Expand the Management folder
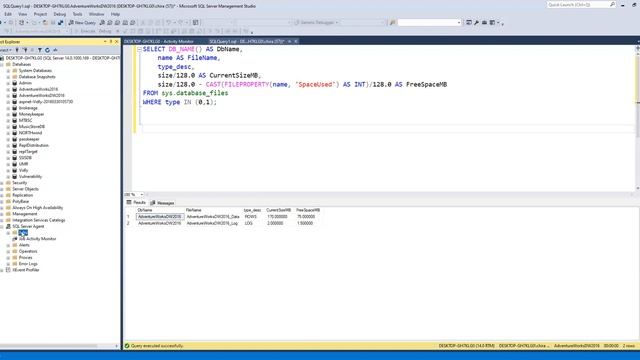640x360 pixels. 2,214
